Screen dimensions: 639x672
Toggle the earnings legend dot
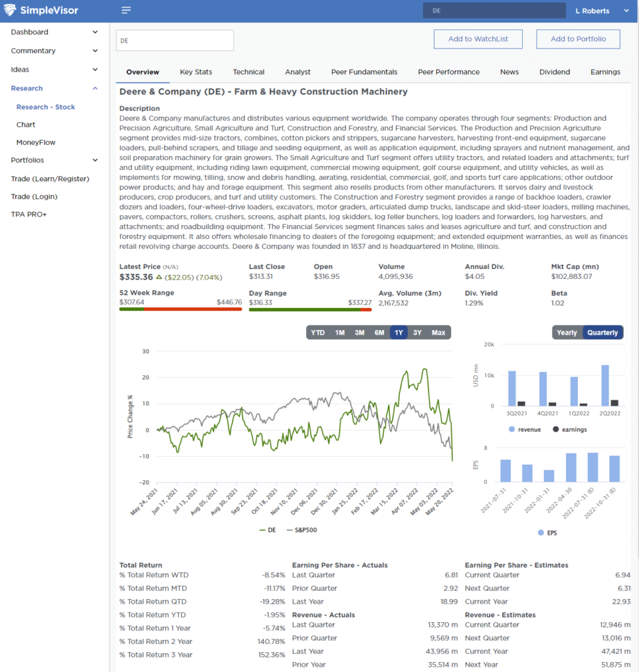tap(556, 429)
